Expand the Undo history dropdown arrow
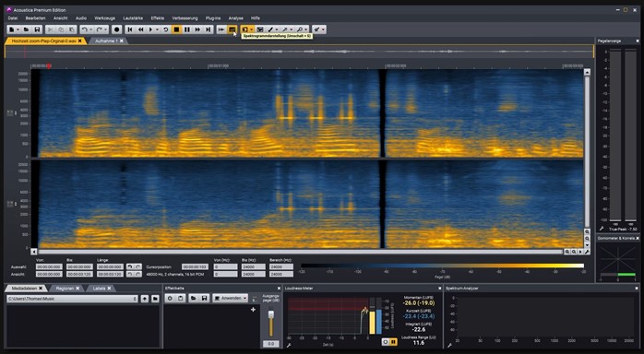Image resolution: width=644 pixels, height=354 pixels. tap(90, 29)
